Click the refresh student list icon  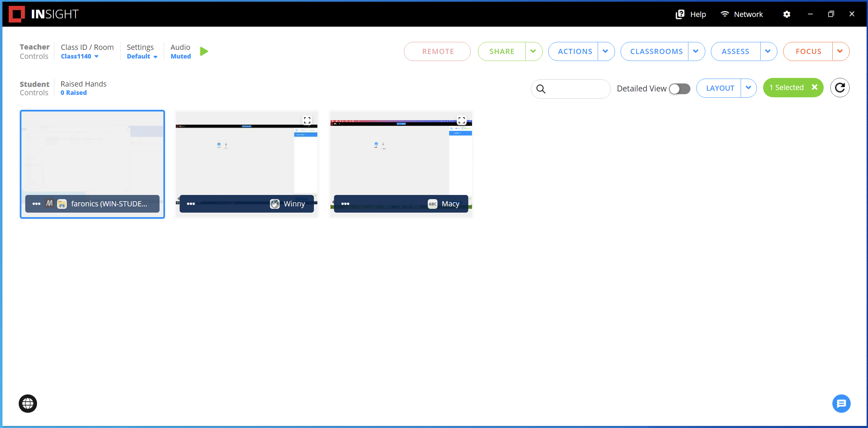tap(840, 88)
